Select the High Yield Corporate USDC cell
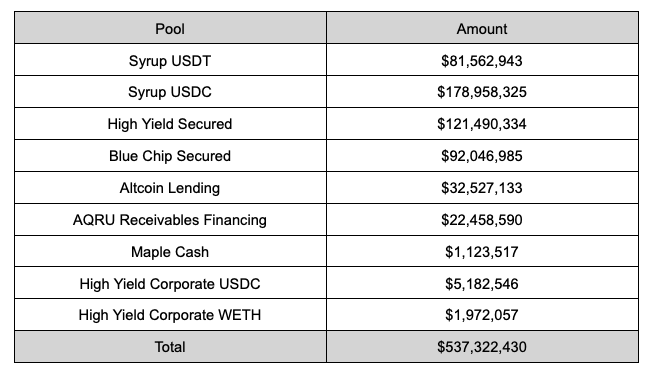The width and height of the screenshot is (654, 372). pyautogui.click(x=170, y=283)
